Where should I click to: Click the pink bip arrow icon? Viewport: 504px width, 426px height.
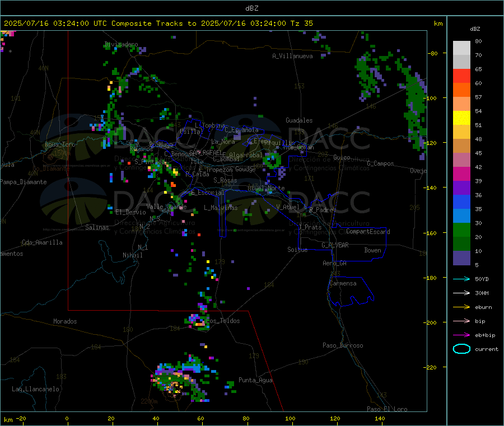point(461,321)
